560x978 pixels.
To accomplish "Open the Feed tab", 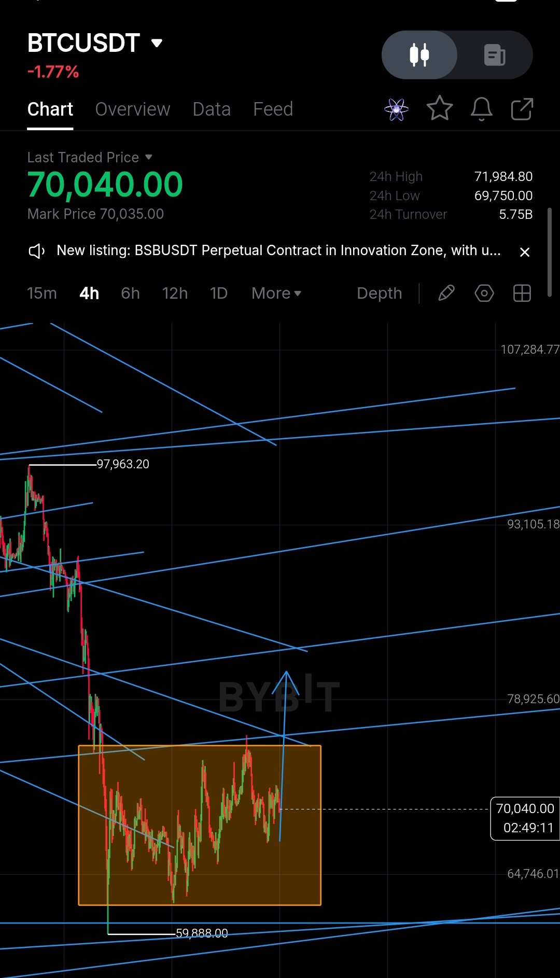I will (x=273, y=109).
